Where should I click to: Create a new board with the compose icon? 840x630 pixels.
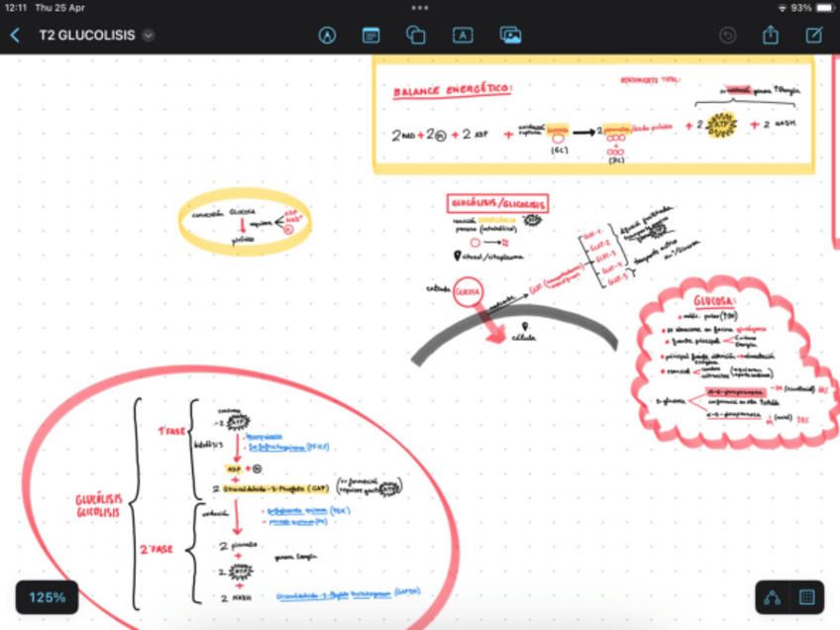(x=814, y=36)
